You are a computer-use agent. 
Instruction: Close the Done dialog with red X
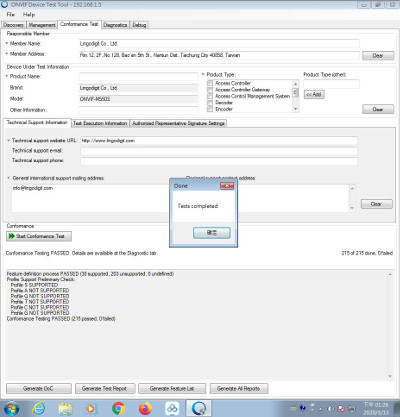click(x=227, y=186)
